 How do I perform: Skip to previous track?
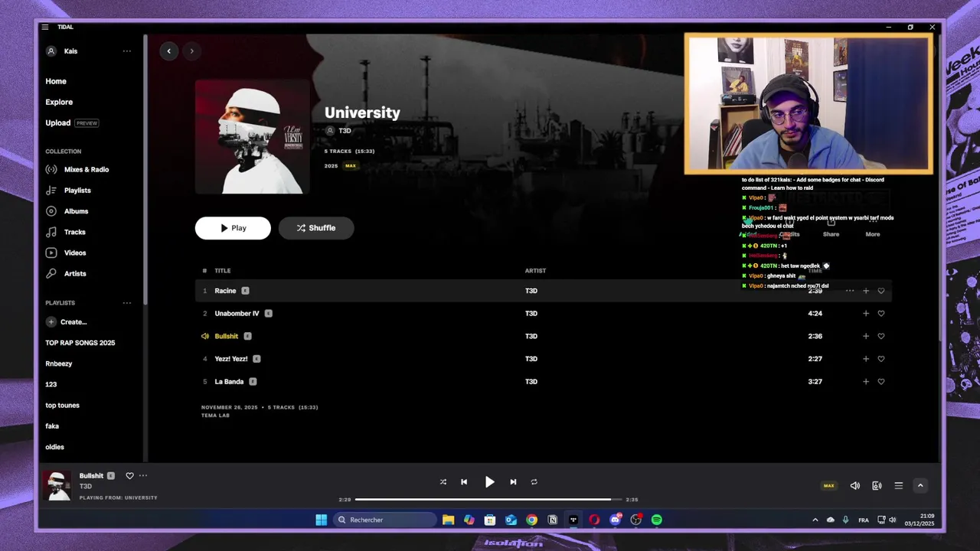click(464, 482)
